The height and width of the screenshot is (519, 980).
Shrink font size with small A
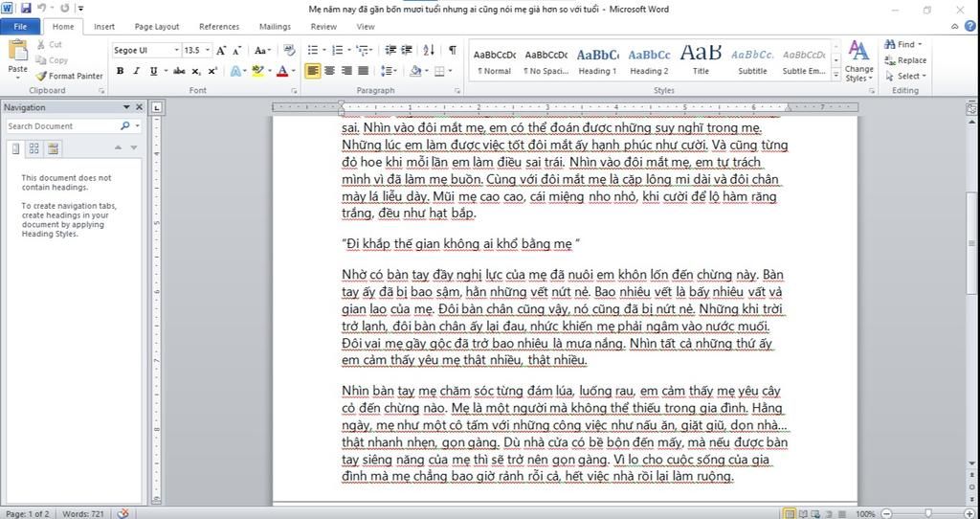click(237, 51)
